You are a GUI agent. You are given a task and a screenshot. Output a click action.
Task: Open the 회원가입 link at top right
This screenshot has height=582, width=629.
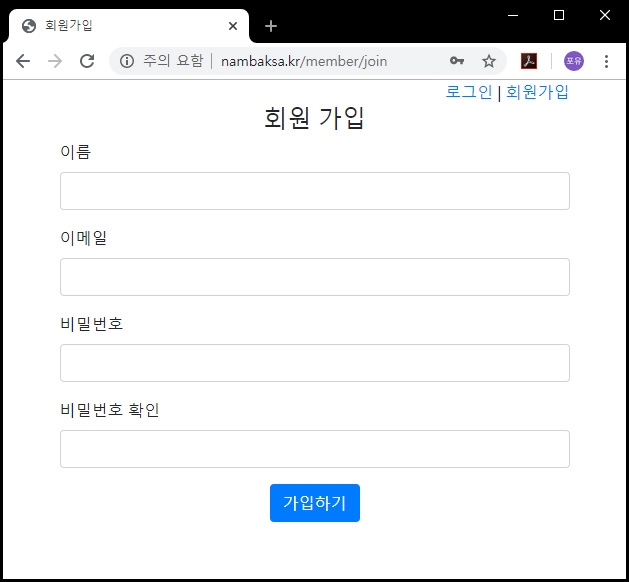[537, 92]
